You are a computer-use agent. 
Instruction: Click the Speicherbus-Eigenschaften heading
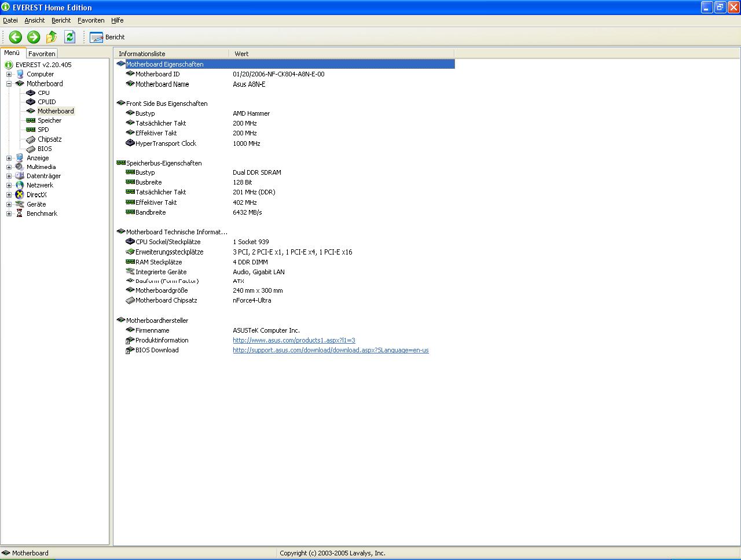coord(164,163)
